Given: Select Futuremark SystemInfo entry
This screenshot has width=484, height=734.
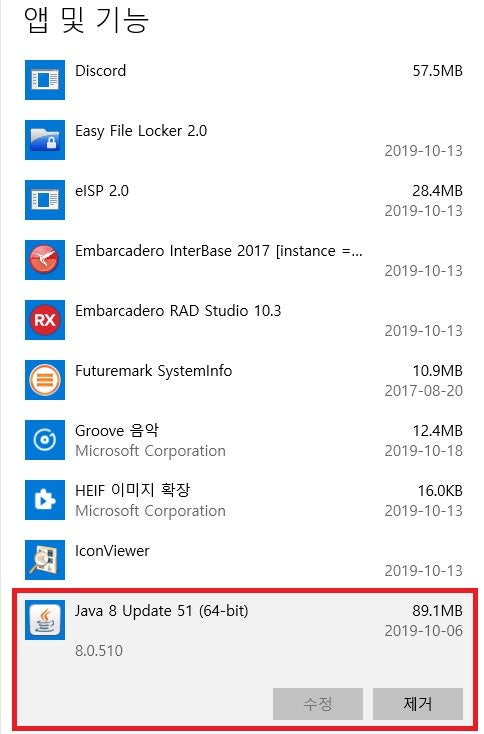Looking at the screenshot, I should coord(154,371).
